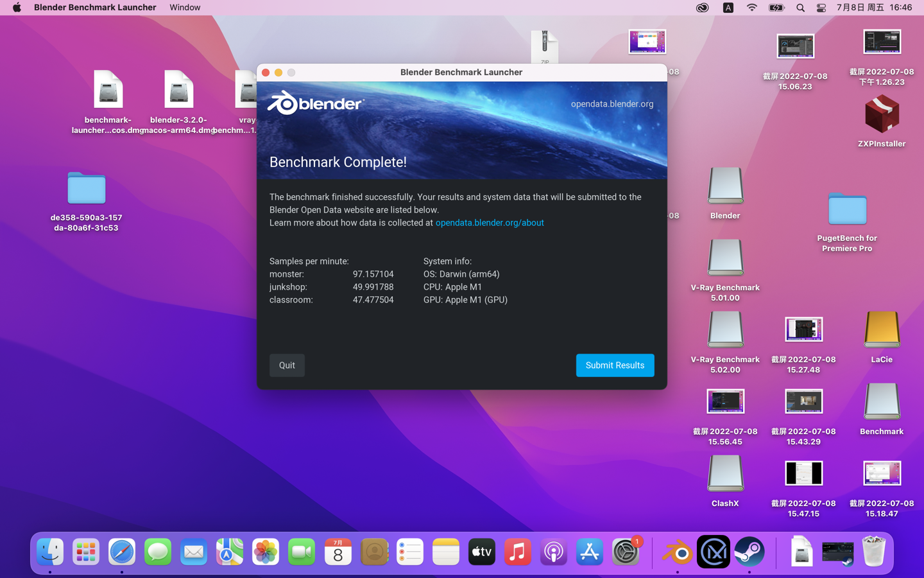This screenshot has width=924, height=578.
Task: Select V-Ray Benchmark 5.02.00 volume
Action: pos(725,330)
